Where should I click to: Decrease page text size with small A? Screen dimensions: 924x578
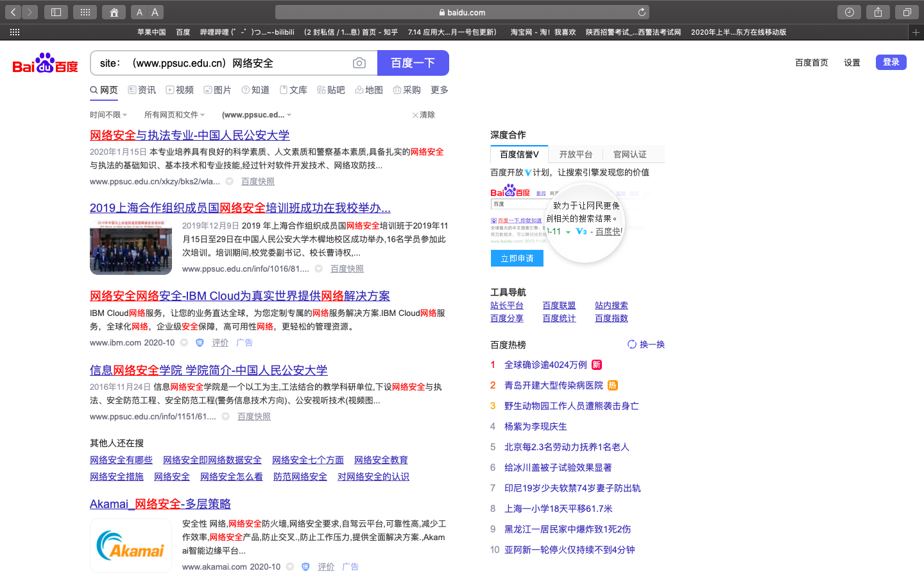click(x=139, y=12)
